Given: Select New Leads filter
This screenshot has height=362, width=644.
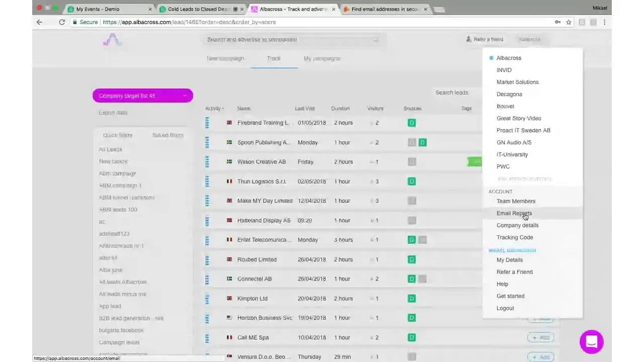Looking at the screenshot, I should (x=113, y=161).
